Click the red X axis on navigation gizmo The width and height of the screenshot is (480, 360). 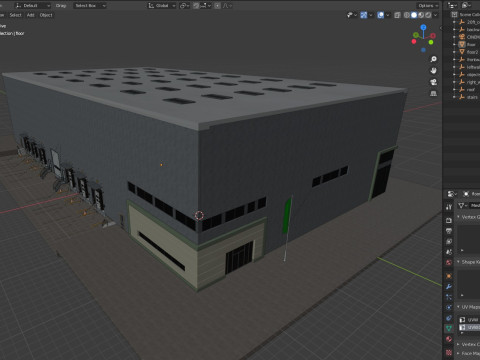[x=433, y=36]
